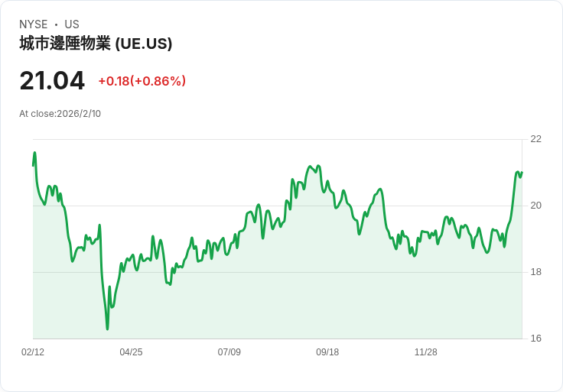This screenshot has height=392, width=563.
Task: Click the chart line's rightmost end point
Action: [x=522, y=173]
